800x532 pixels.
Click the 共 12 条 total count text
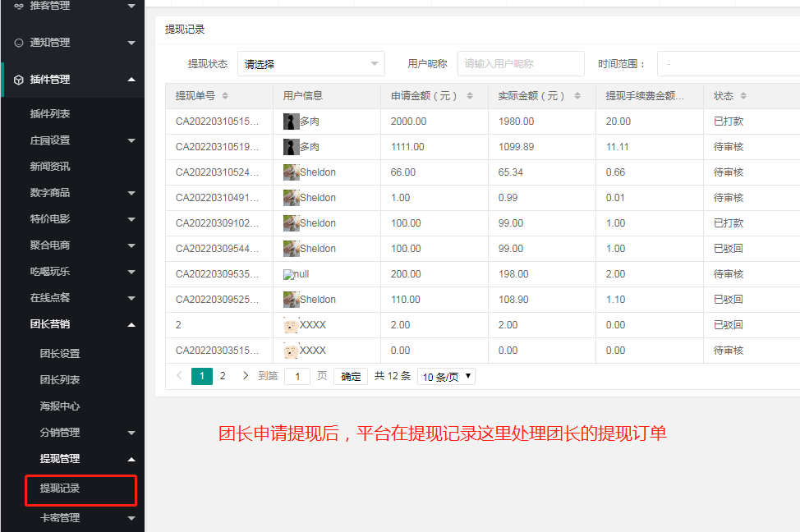point(393,376)
